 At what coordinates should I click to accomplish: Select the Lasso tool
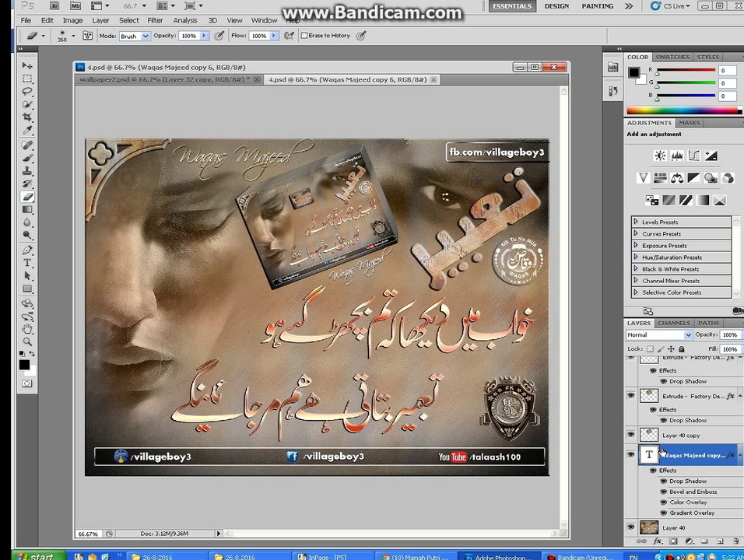[x=27, y=92]
